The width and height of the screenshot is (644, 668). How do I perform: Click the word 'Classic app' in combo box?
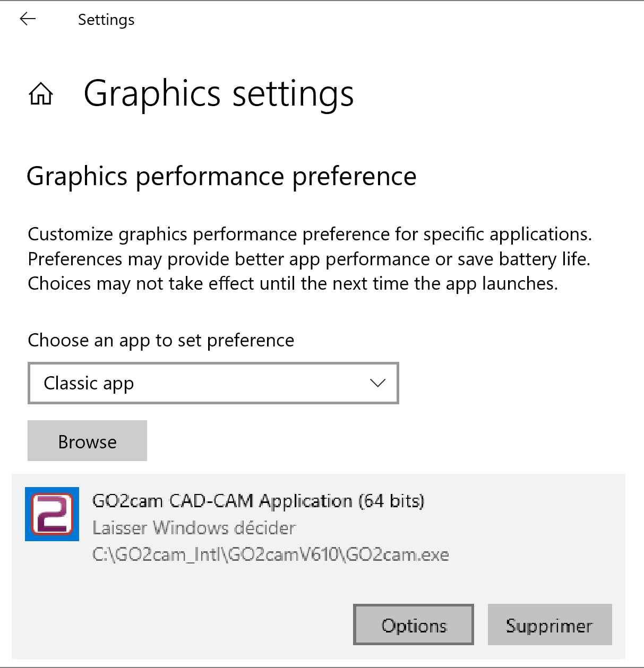pos(89,383)
